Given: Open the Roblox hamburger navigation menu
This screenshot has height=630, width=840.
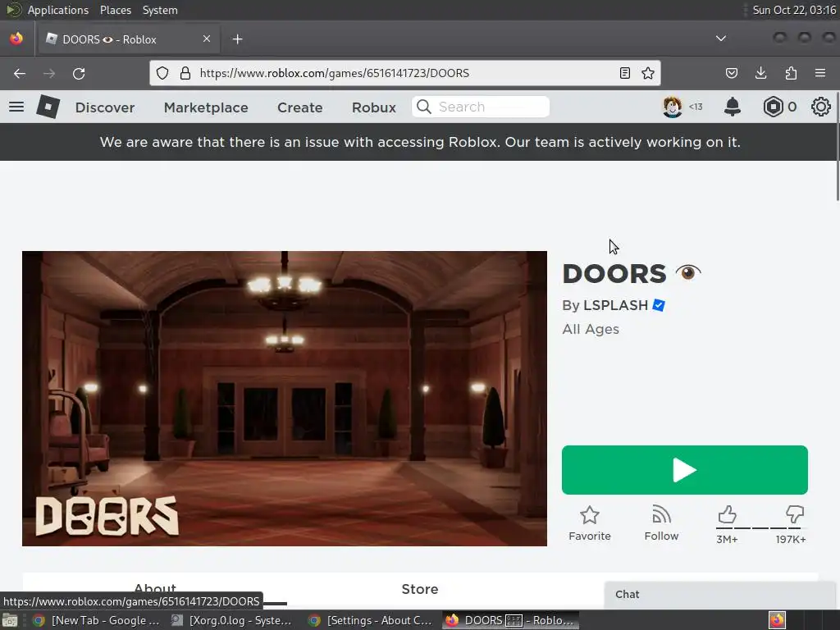Looking at the screenshot, I should (x=16, y=107).
